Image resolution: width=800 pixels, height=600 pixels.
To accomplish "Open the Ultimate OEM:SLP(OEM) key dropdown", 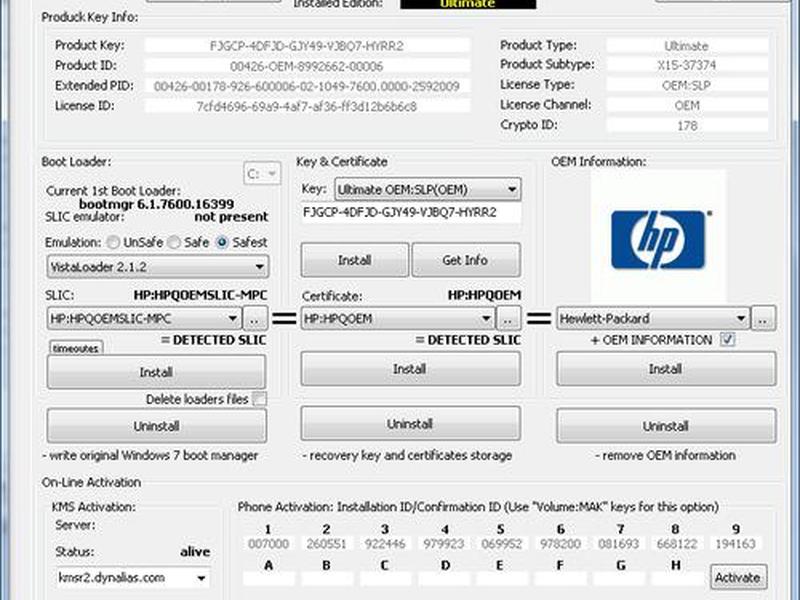I will point(428,190).
